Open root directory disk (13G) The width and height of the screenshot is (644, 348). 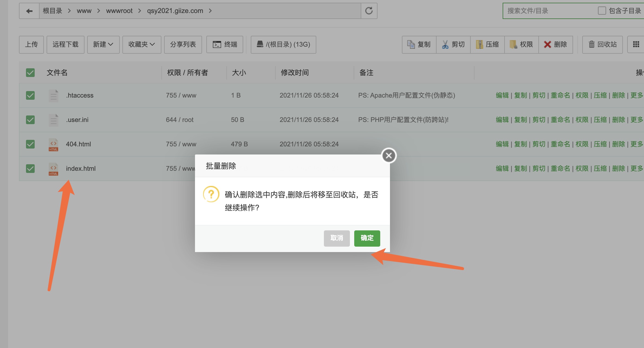tap(283, 44)
